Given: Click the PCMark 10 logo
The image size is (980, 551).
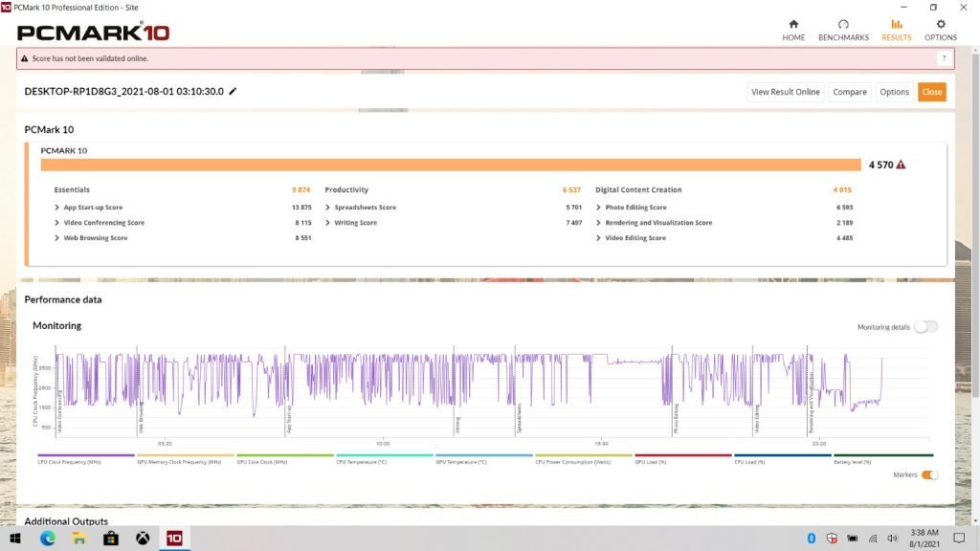Looking at the screenshot, I should [93, 32].
